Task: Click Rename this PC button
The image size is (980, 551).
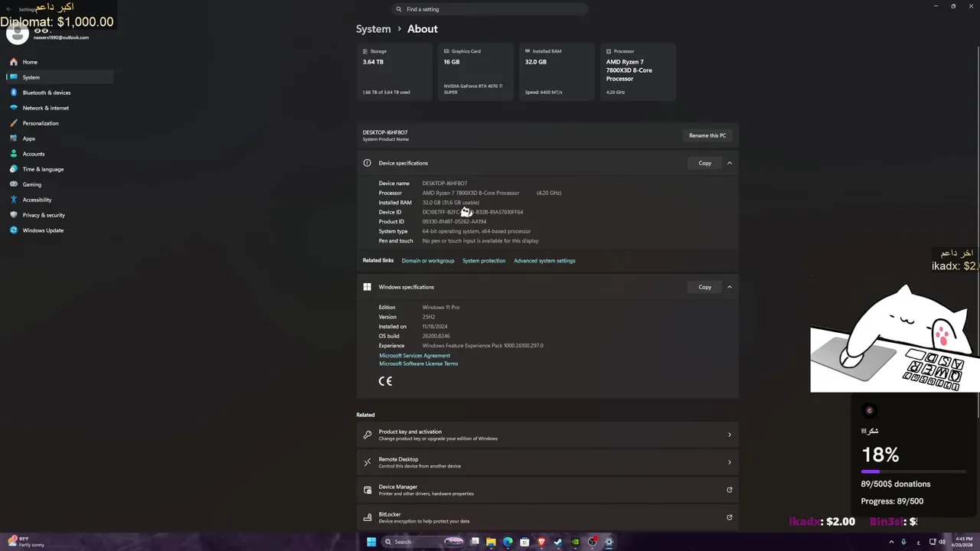Action: [707, 135]
